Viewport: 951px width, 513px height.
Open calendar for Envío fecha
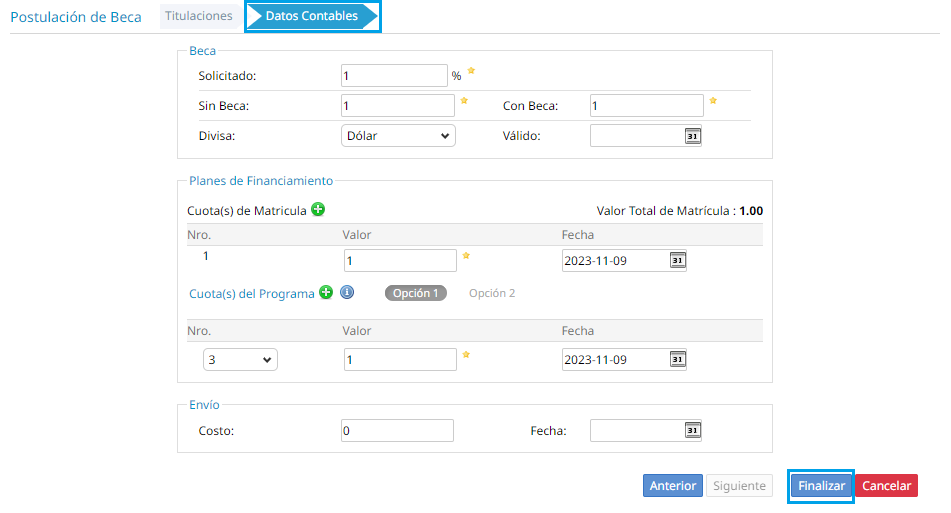tap(692, 430)
